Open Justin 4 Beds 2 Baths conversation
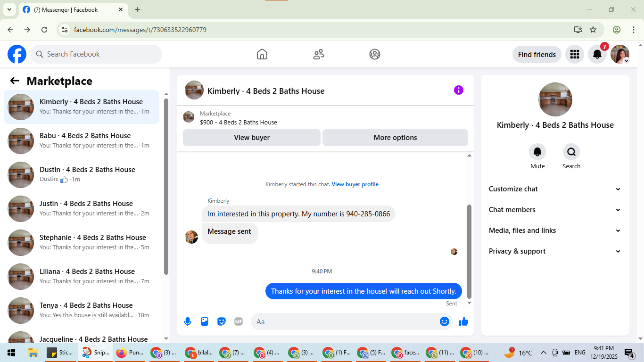The width and height of the screenshot is (644, 362). (82, 209)
